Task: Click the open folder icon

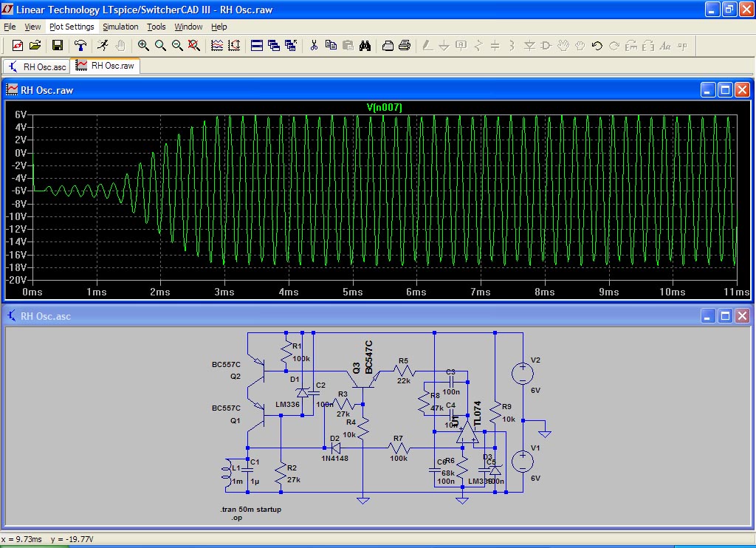Action: click(x=35, y=46)
